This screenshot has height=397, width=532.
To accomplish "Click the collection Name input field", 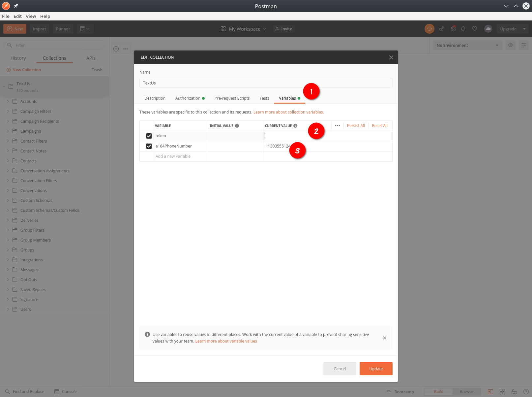I will point(266,83).
